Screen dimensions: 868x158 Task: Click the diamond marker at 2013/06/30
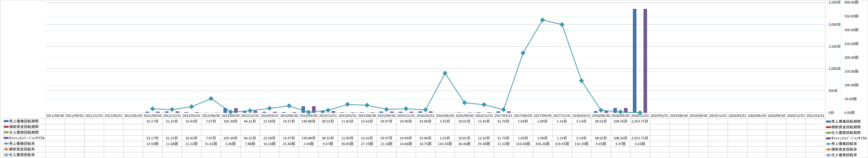coord(211,98)
